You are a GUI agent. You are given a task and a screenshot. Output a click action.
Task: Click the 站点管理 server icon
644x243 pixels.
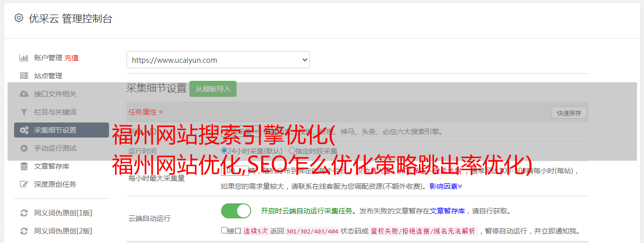[24, 76]
